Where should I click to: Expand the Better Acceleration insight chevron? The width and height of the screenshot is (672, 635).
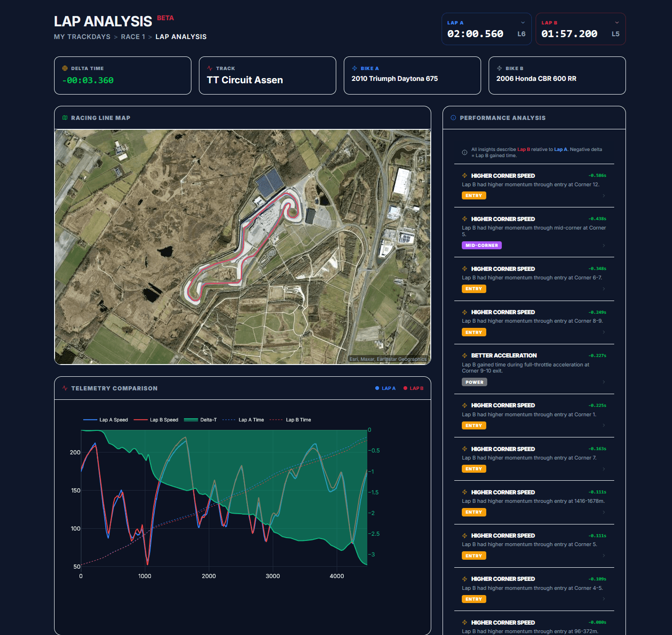click(x=604, y=382)
